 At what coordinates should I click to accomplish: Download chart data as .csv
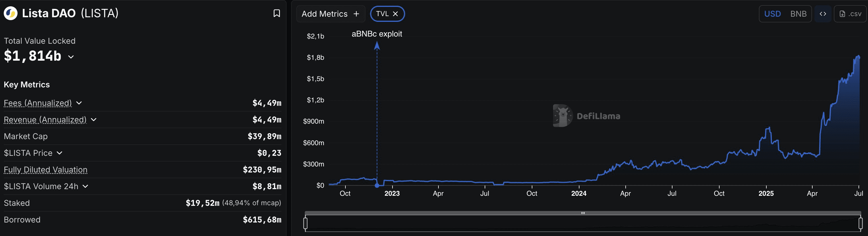(x=850, y=14)
